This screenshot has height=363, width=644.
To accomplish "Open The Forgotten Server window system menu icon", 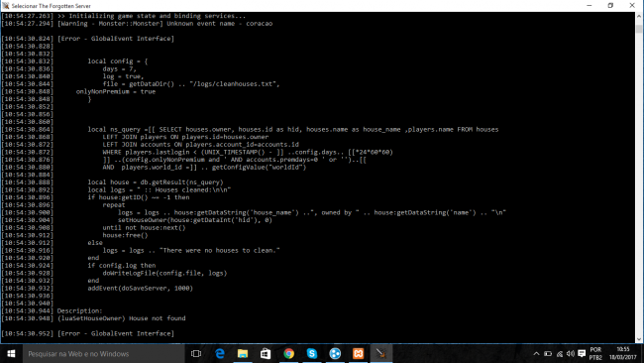I will (6, 5).
